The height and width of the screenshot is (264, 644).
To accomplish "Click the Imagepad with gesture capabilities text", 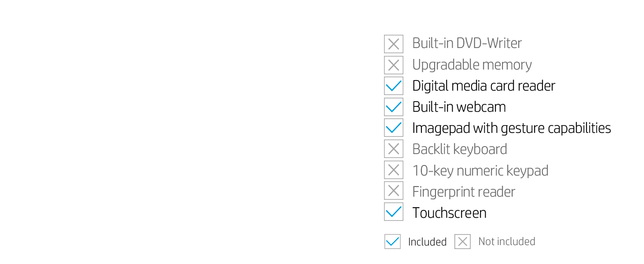I will (511, 128).
